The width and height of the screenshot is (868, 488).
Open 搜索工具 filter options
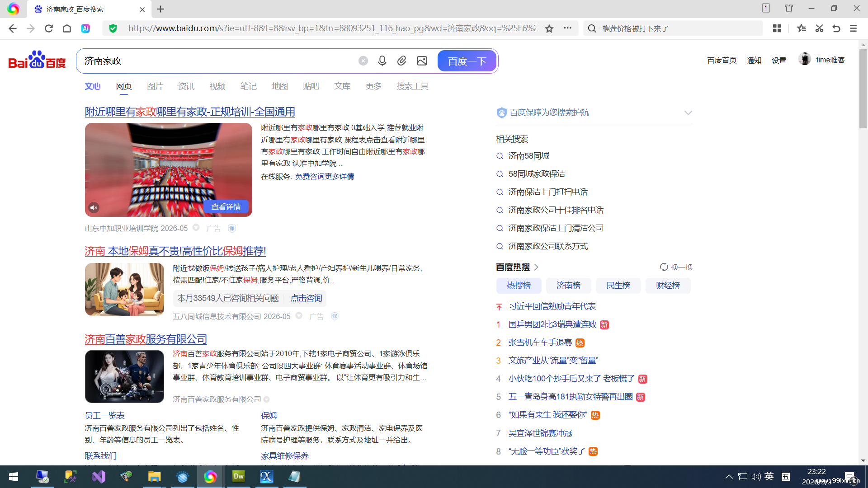412,86
